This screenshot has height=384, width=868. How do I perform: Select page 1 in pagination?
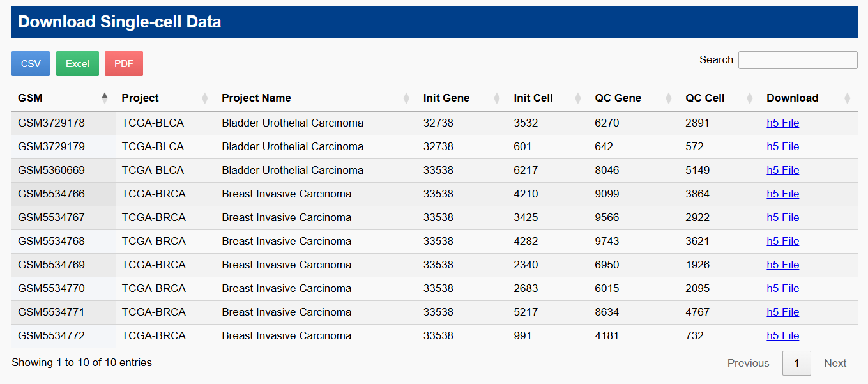click(796, 363)
